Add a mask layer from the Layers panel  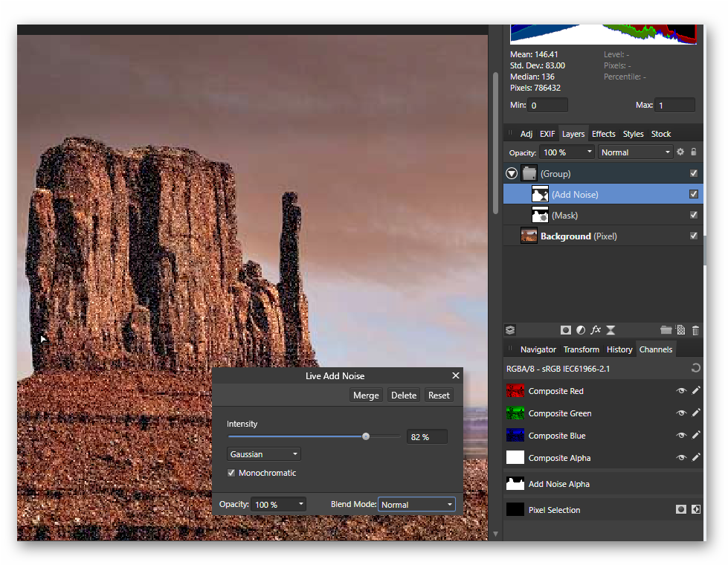[x=565, y=329]
